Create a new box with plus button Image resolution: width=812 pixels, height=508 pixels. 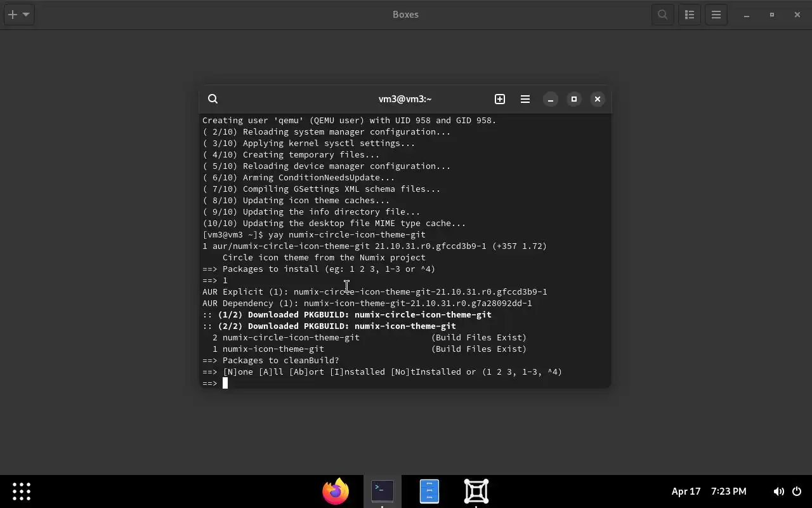pos(12,14)
